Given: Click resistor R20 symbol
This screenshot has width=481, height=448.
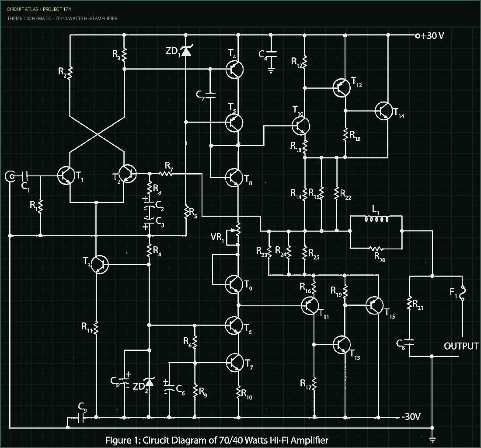Looking at the screenshot, I should (x=376, y=248).
